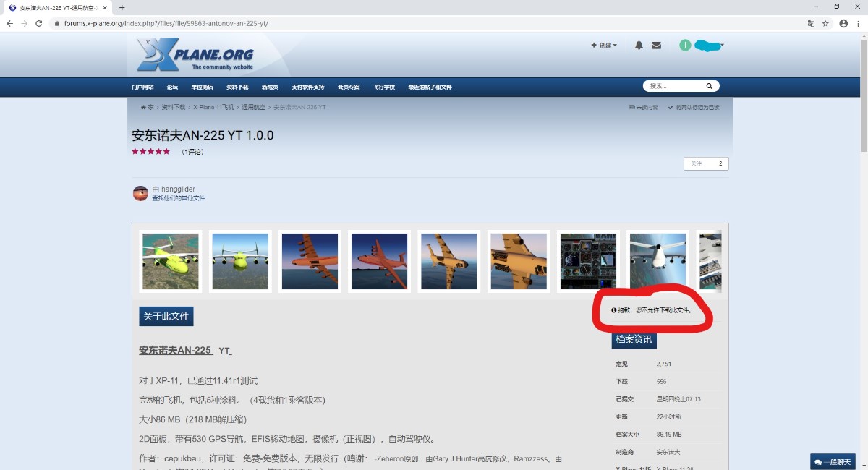The width and height of the screenshot is (868, 470).
Task: Open 会员专案 in the navigation bar
Action: pyautogui.click(x=349, y=87)
